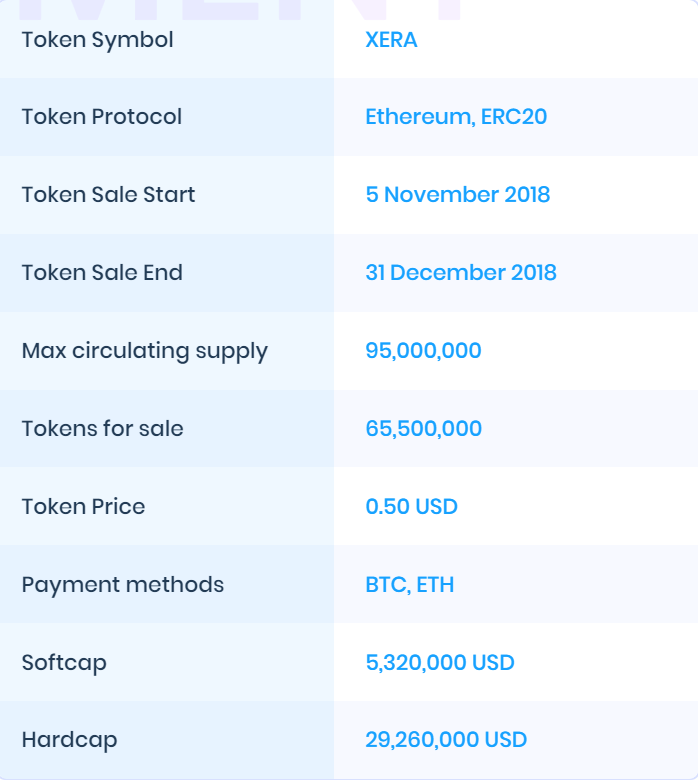Image resolution: width=698 pixels, height=781 pixels.
Task: Click the Token Price label
Action: click(x=83, y=507)
